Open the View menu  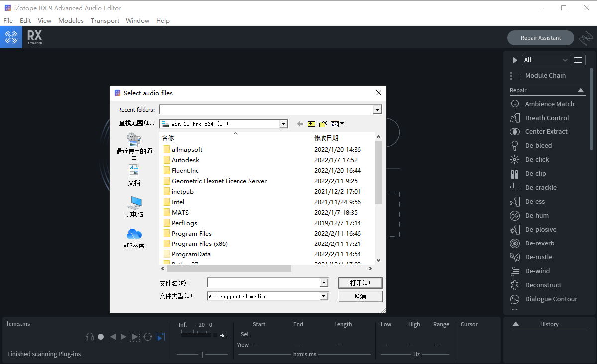pos(44,20)
